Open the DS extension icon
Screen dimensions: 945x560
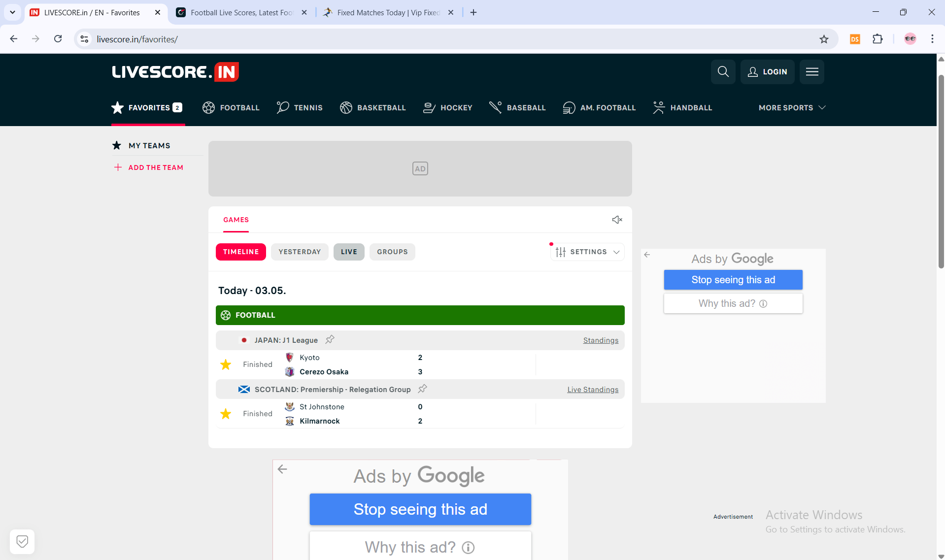(855, 39)
